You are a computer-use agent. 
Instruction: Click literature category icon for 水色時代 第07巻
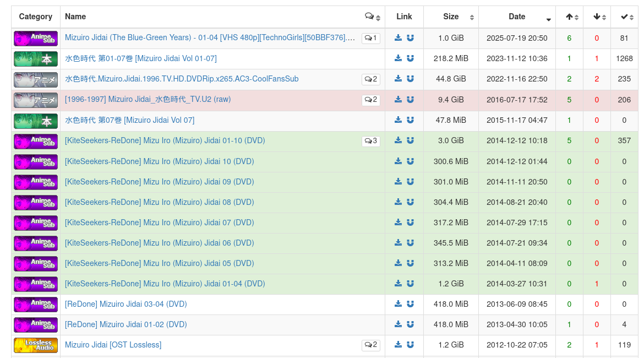click(36, 120)
